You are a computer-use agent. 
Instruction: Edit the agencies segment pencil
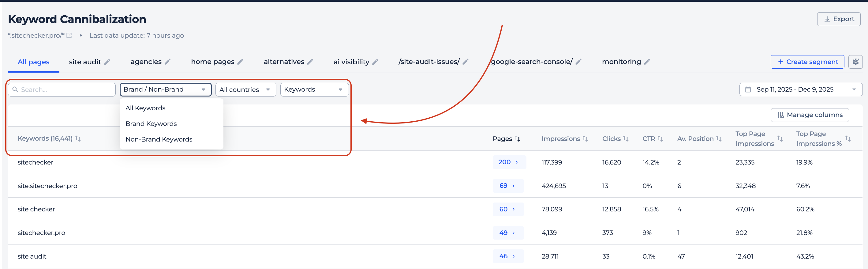tap(167, 62)
